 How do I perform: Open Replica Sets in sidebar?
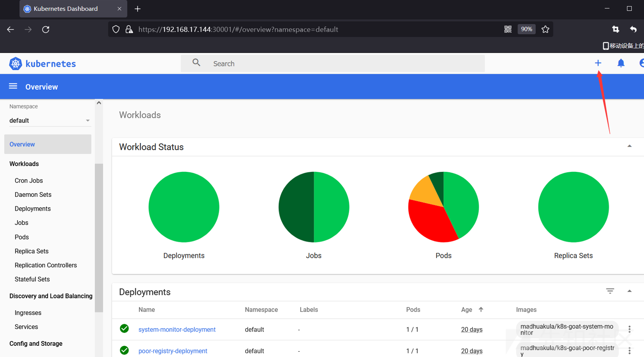click(x=31, y=251)
